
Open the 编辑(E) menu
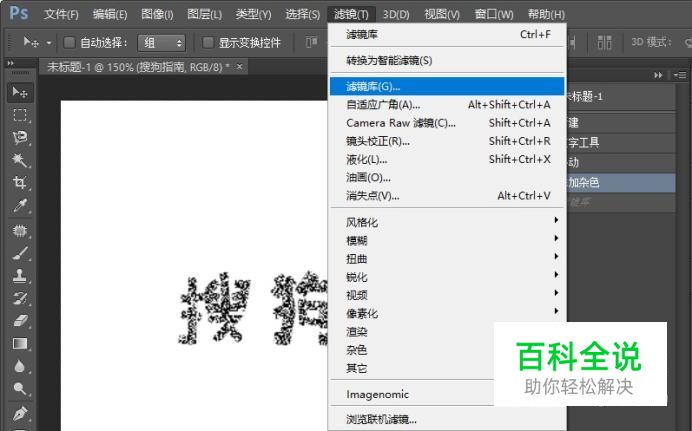point(110,14)
